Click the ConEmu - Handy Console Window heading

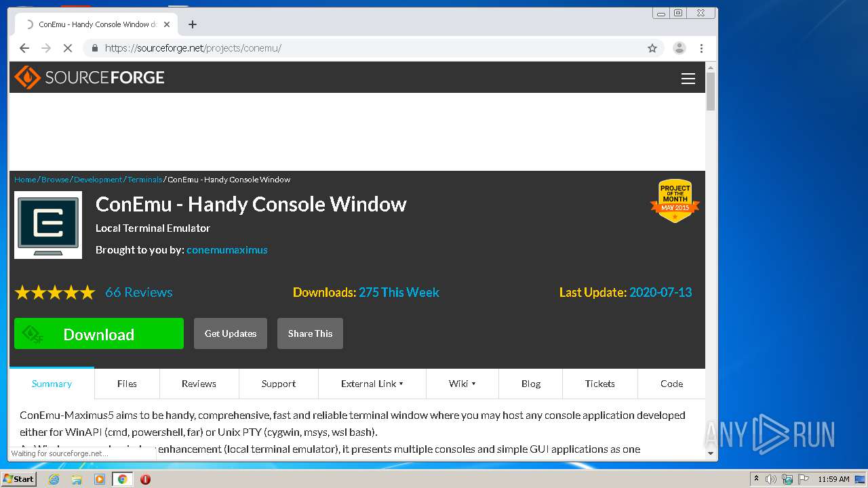click(251, 204)
